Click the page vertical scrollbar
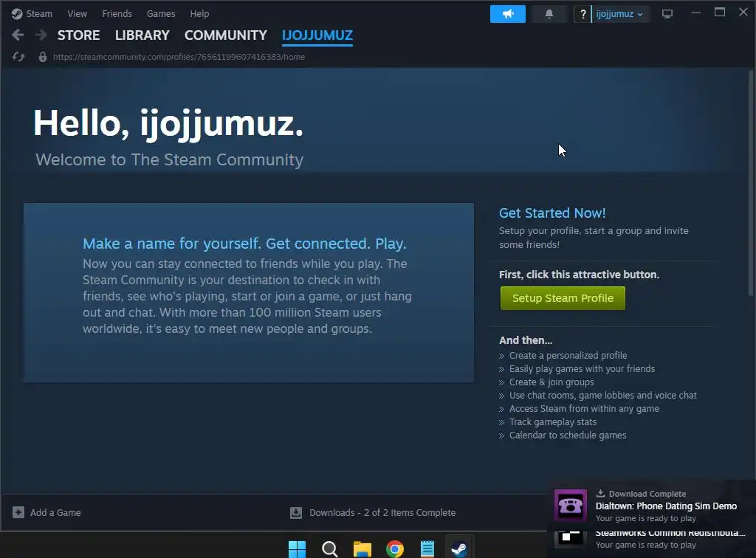Image resolution: width=756 pixels, height=558 pixels. pos(751,183)
